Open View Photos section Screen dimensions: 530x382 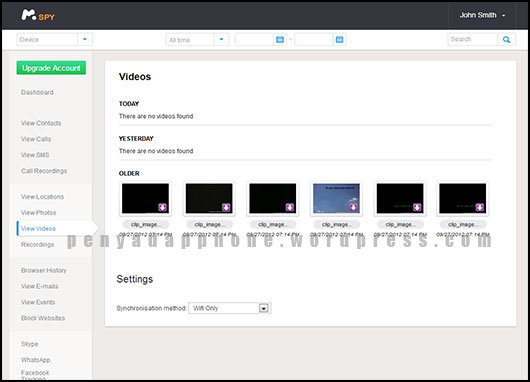pos(39,213)
